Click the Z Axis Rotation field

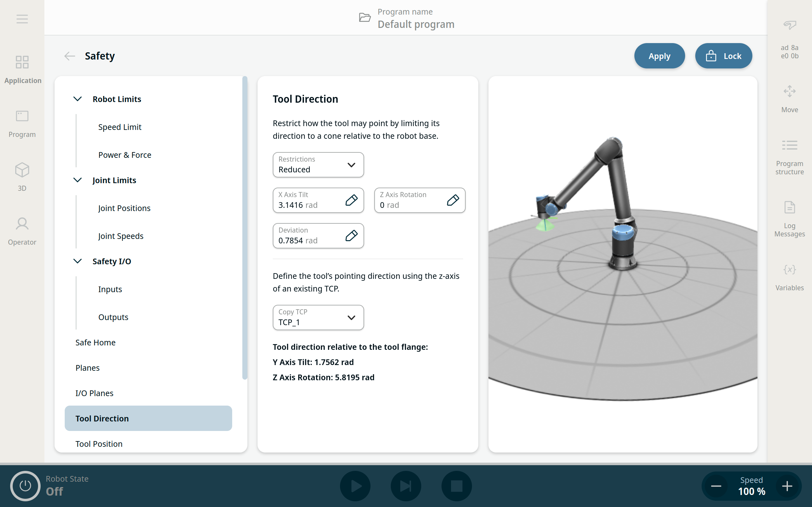click(x=419, y=200)
